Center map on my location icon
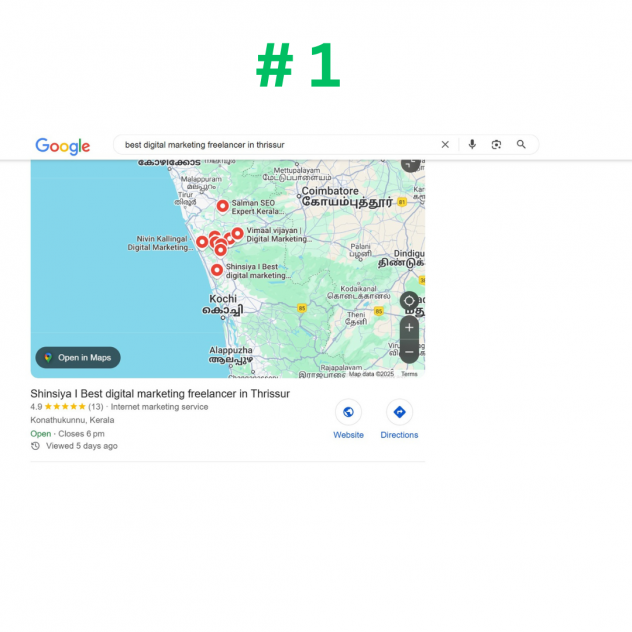 click(409, 301)
